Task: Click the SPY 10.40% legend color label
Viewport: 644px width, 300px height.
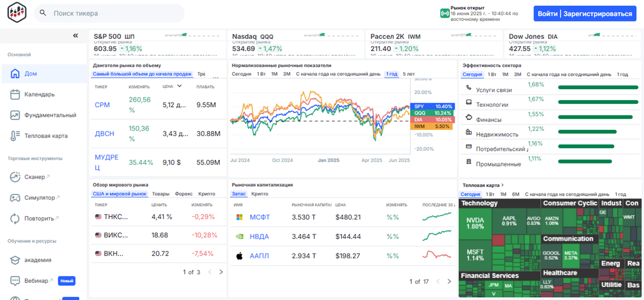Action: point(433,106)
